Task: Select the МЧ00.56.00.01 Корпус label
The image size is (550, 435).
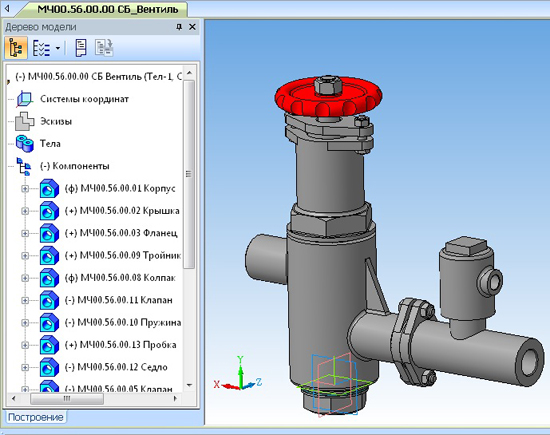Action: click(x=120, y=188)
